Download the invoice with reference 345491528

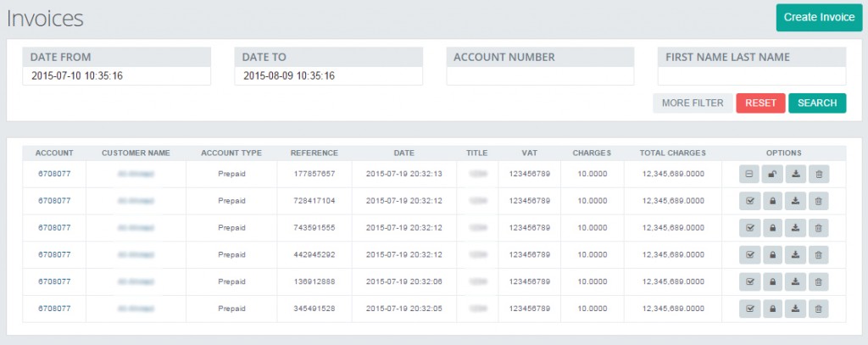tap(795, 309)
